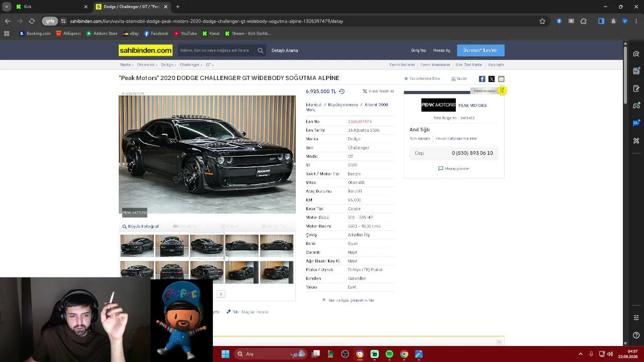
Task: Open the Vasıta breadcrumb
Action: pyautogui.click(x=125, y=65)
